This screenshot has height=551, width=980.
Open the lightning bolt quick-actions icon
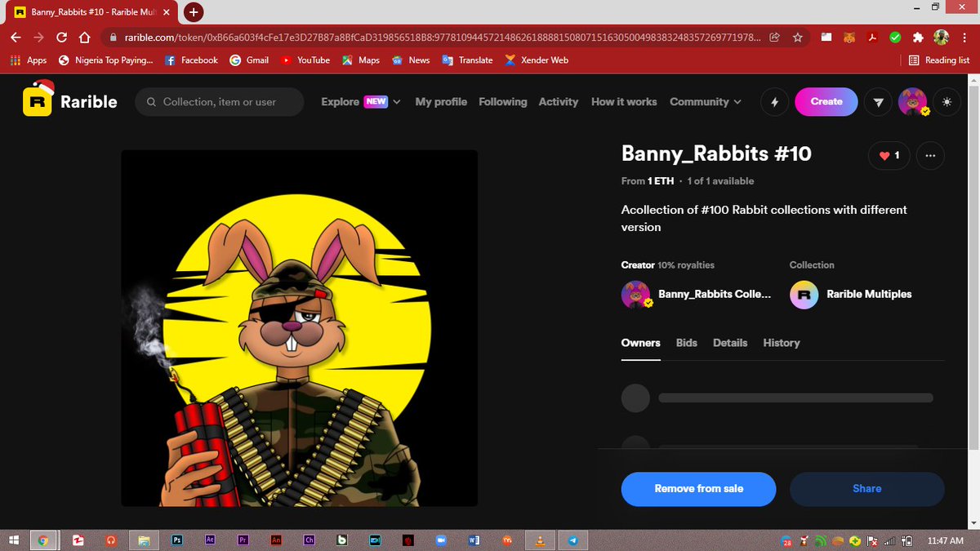click(774, 102)
